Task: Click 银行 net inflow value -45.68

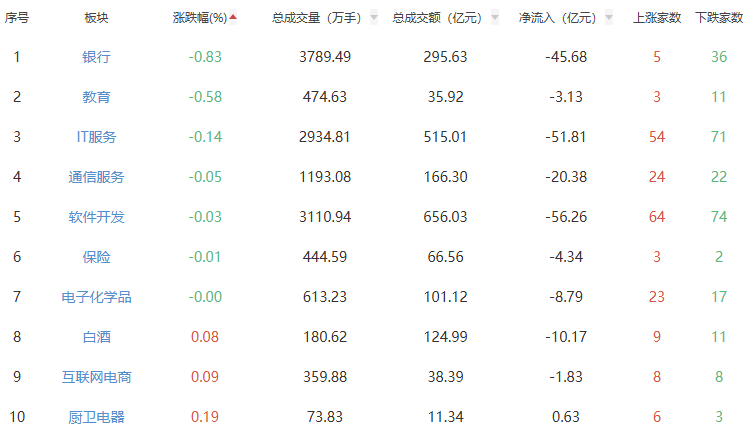Action: click(565, 57)
